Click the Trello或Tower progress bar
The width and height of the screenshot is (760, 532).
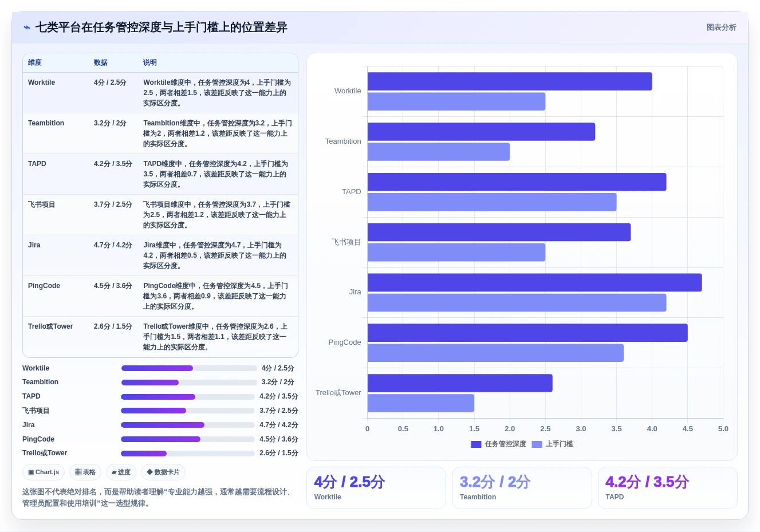pos(188,454)
